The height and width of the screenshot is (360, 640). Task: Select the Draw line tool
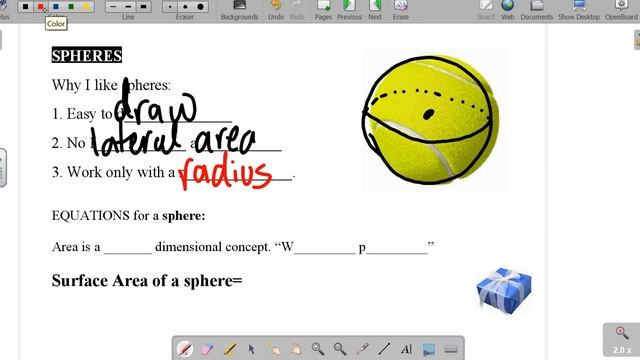[384, 349]
